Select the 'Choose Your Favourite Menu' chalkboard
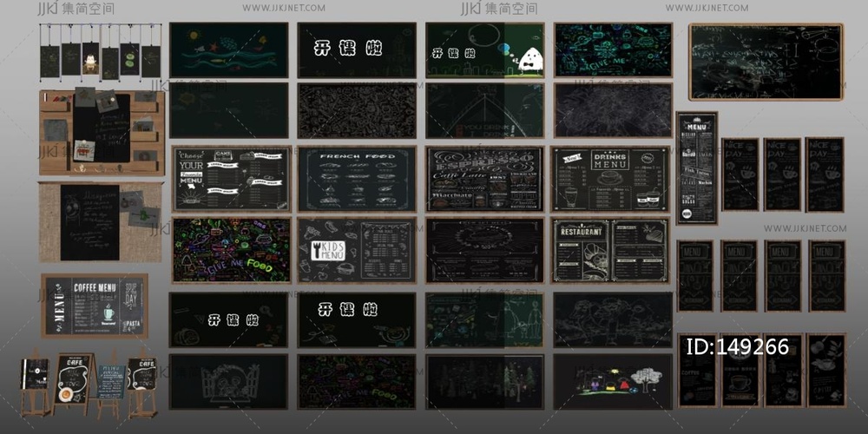The image size is (868, 434). (230, 180)
